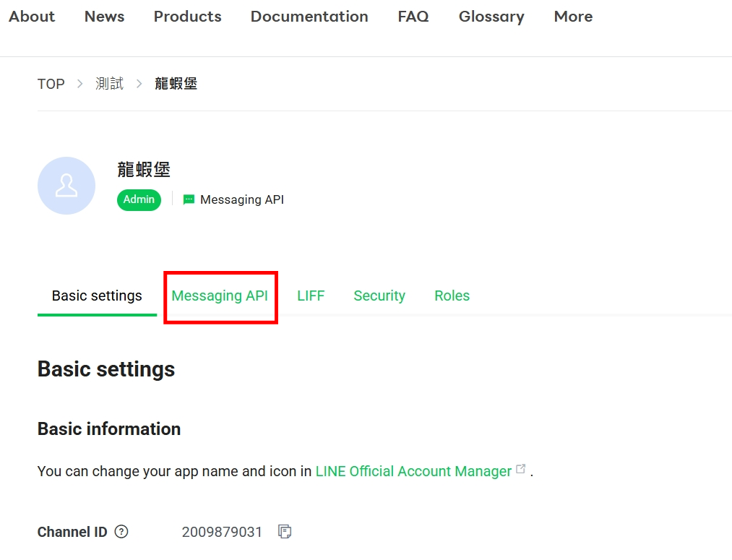Switch to the LIFF tab
The image size is (732, 560).
click(311, 296)
